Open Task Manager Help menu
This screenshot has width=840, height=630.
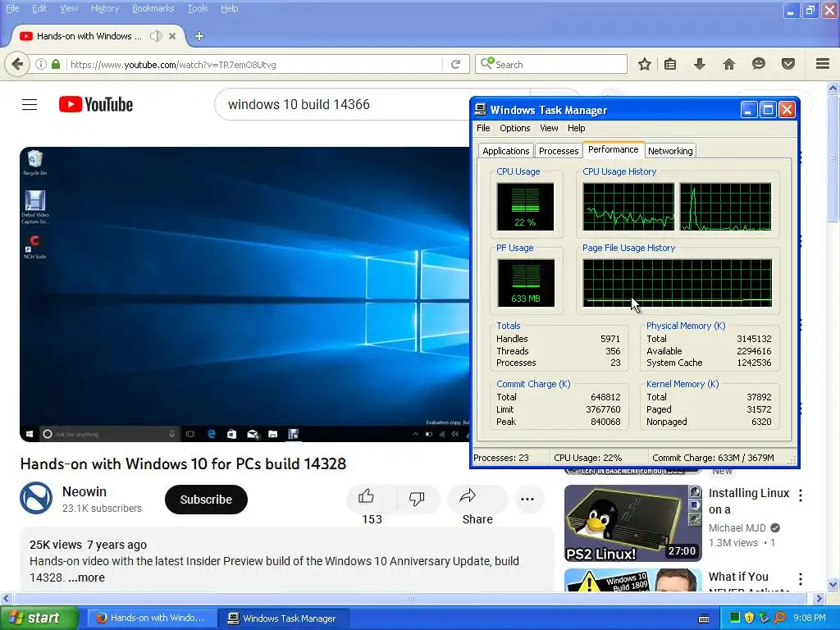pyautogui.click(x=577, y=128)
